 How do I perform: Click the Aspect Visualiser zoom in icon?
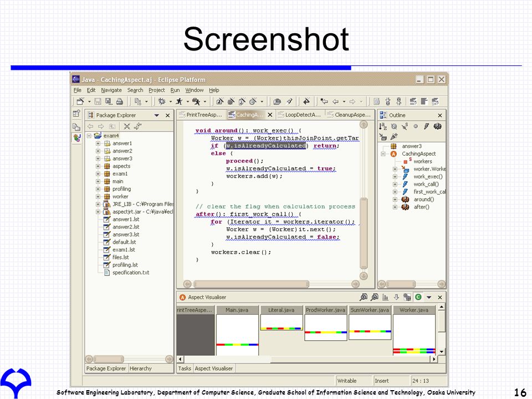coord(364,297)
